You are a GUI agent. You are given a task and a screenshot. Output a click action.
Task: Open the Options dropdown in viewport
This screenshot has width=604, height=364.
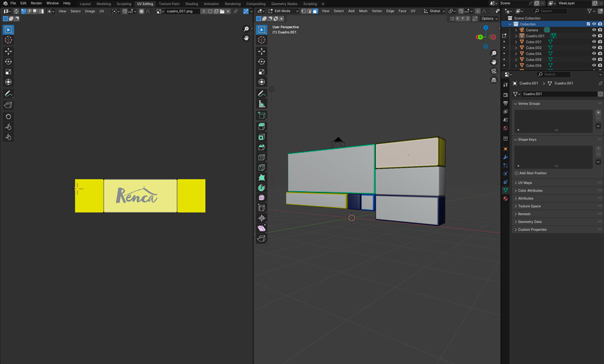(489, 18)
